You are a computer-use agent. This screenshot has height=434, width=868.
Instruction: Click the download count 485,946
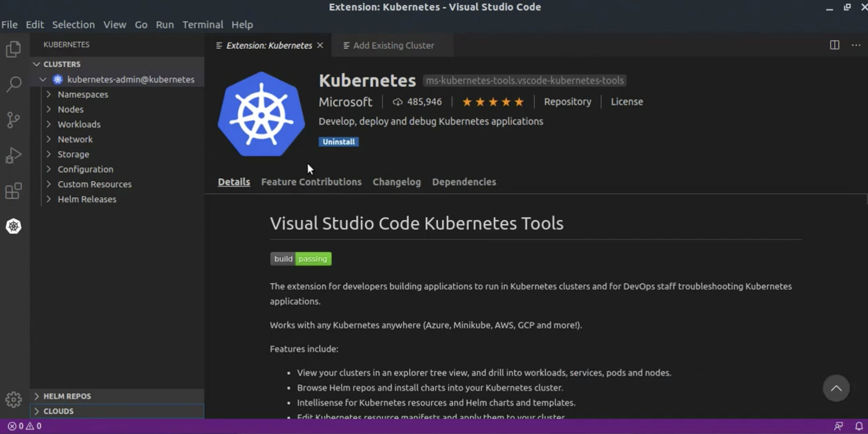point(417,102)
